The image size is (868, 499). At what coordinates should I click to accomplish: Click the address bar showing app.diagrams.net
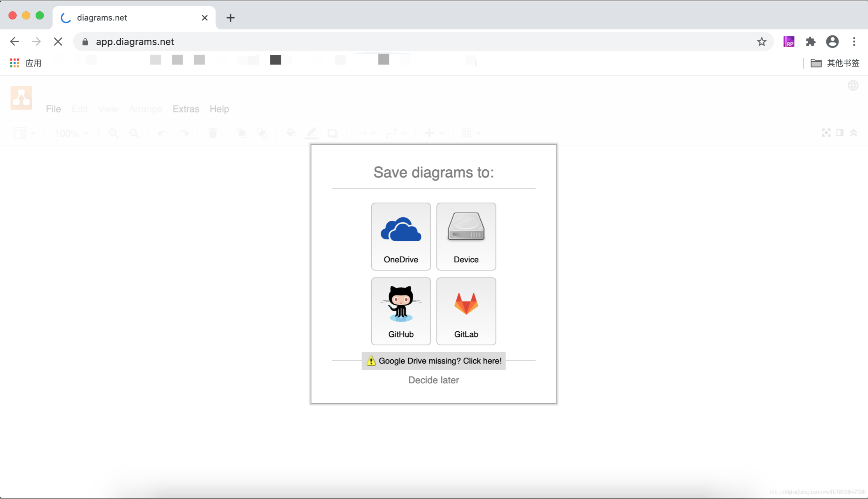(423, 42)
